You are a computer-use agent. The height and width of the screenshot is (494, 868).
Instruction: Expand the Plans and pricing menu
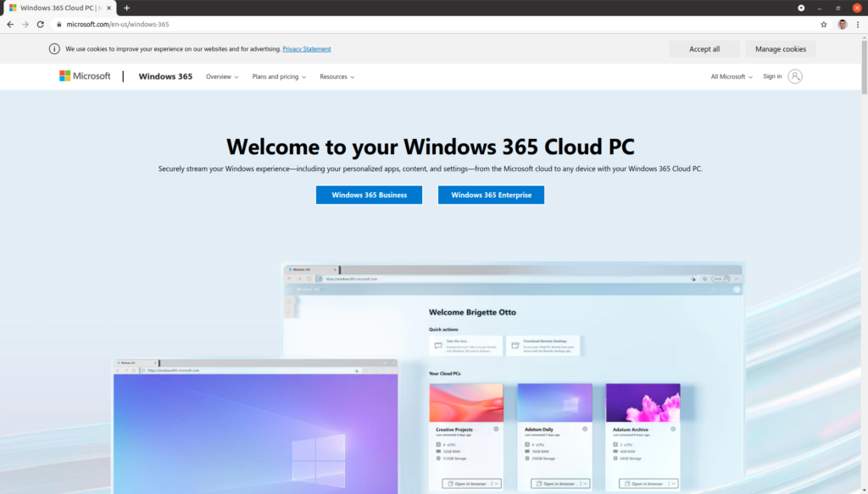[x=279, y=77]
